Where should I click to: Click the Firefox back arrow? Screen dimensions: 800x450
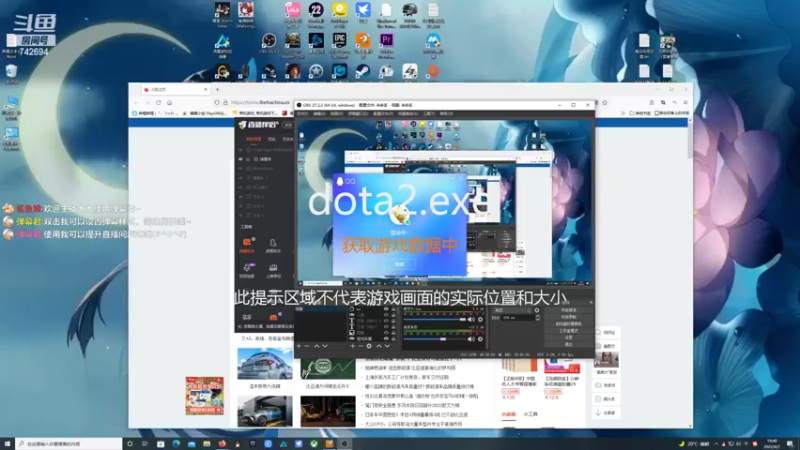pyautogui.click(x=136, y=103)
